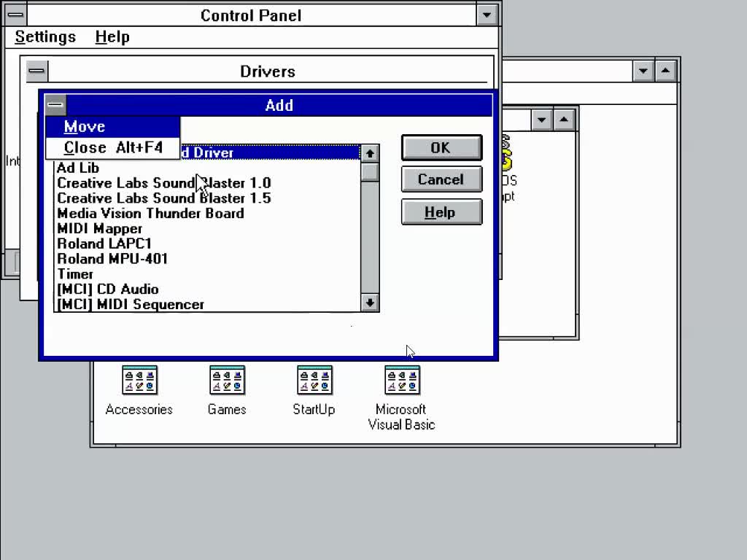Select [MCI] MIDI Sequencer driver
747x560 pixels.
point(208,304)
